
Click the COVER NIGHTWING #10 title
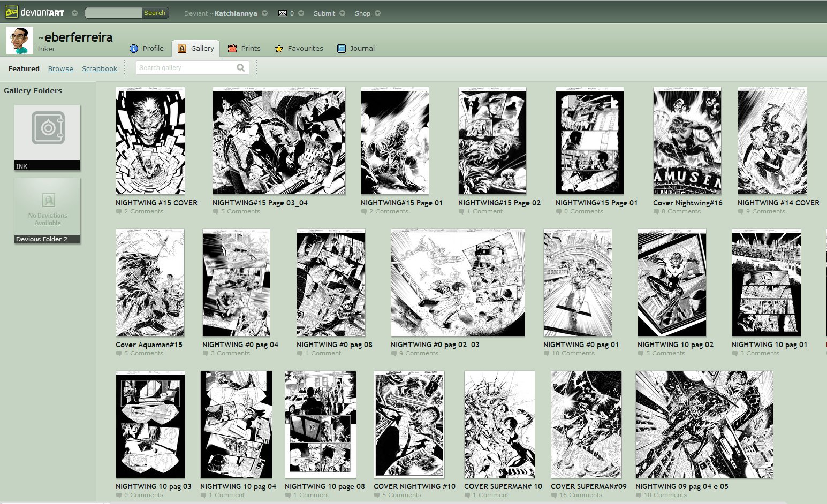point(415,486)
